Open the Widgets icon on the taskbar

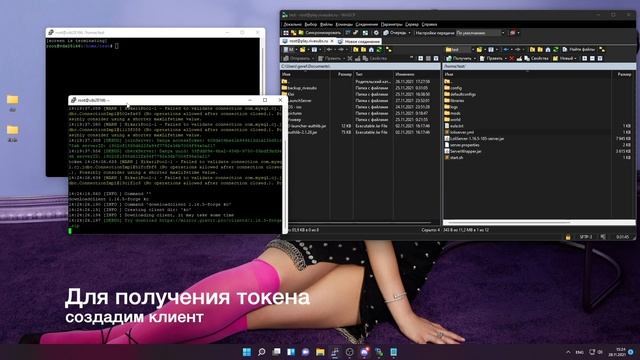pos(291,352)
